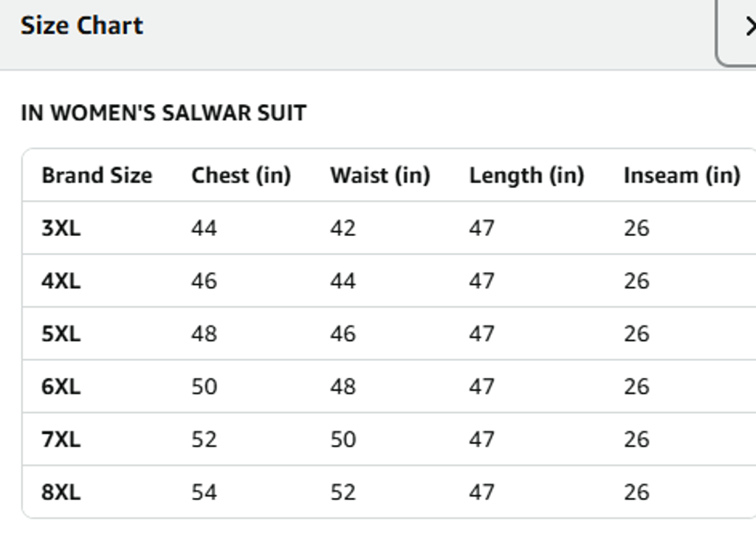Viewport: 756px width, 546px height.
Task: Click the Inseam (in) column header
Action: (681, 176)
